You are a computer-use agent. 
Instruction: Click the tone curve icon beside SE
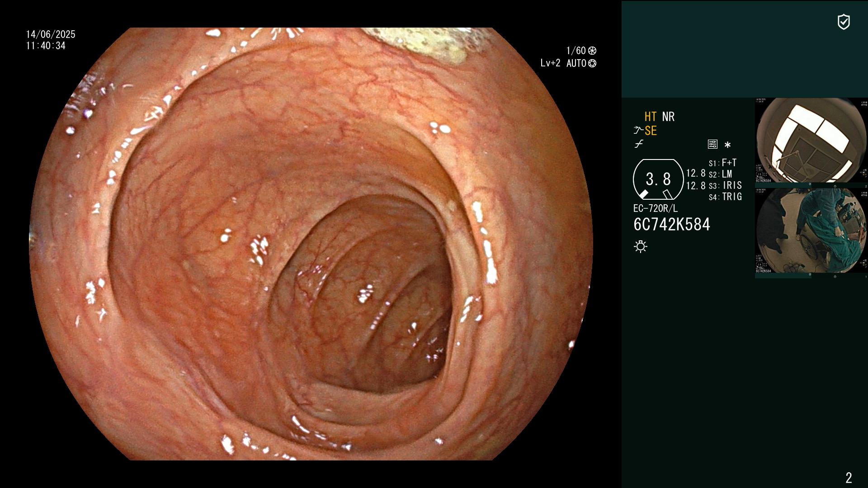[x=638, y=131]
